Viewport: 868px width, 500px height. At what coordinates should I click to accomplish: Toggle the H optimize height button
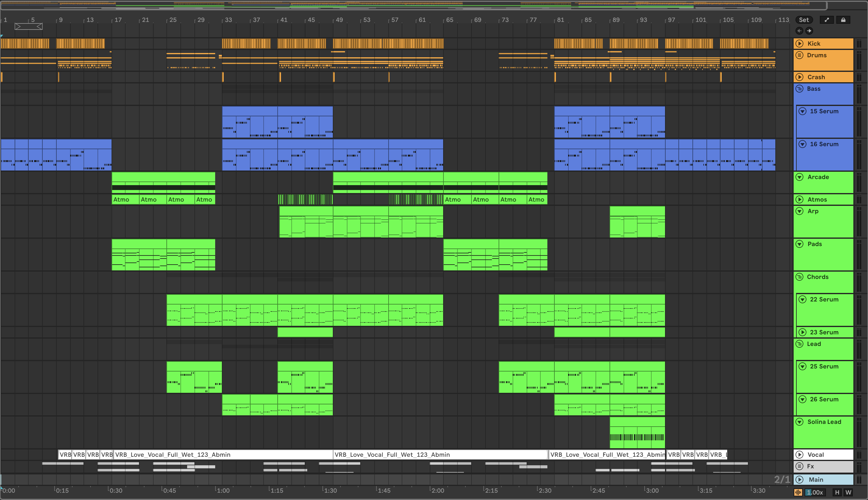point(837,492)
